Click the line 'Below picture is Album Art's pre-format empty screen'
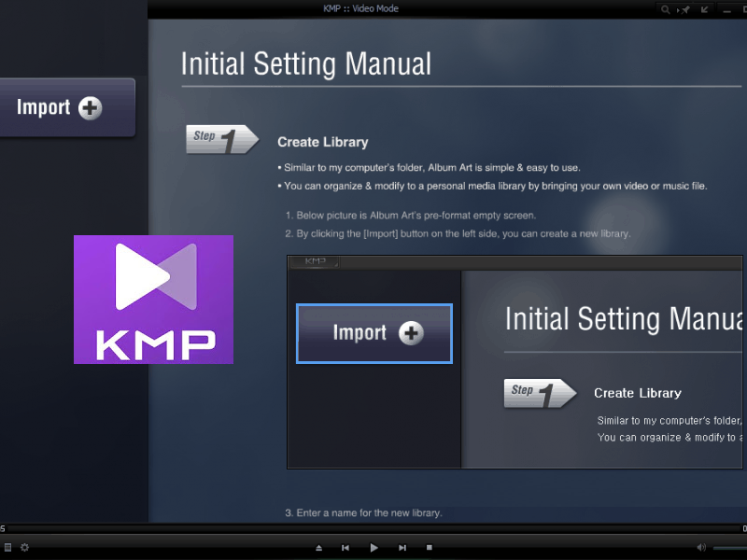The height and width of the screenshot is (560, 747). 411,216
